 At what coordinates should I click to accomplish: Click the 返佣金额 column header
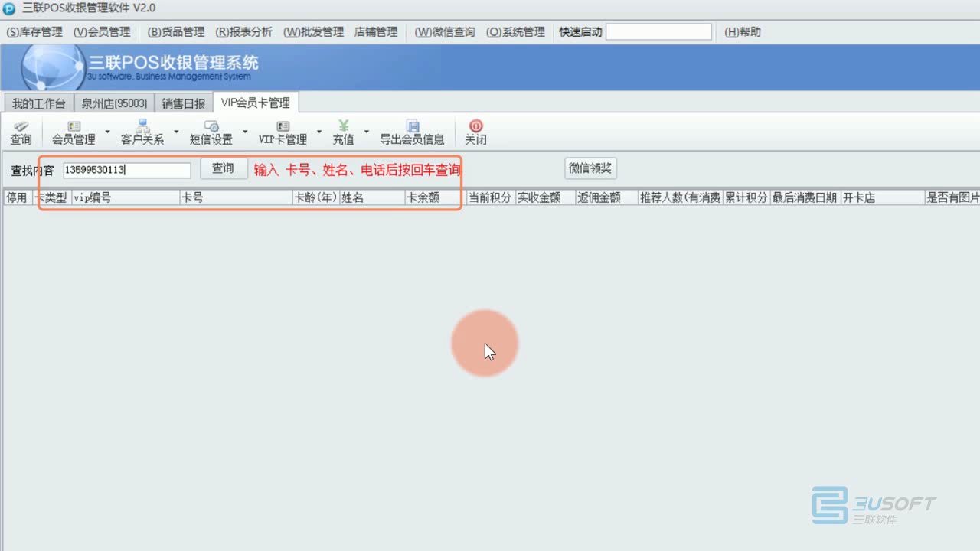607,197
